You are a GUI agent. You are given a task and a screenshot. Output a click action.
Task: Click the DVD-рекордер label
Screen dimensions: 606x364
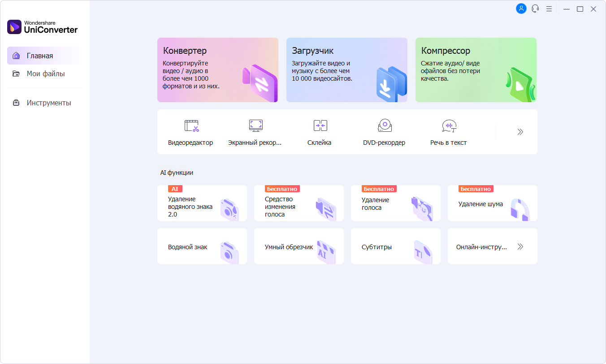click(x=384, y=143)
